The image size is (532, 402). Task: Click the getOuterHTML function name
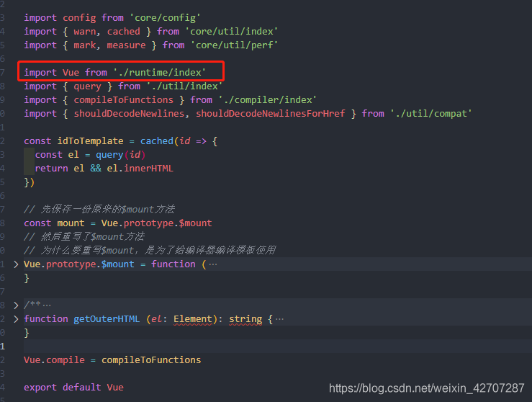tap(107, 319)
